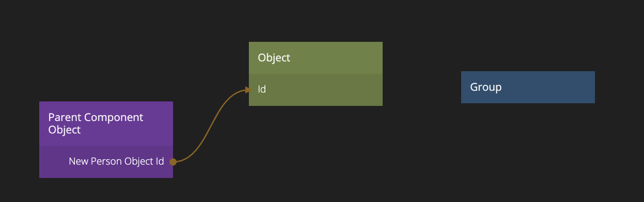644x202 pixels.
Task: Select the Parent Component Object node header
Action: (106, 124)
